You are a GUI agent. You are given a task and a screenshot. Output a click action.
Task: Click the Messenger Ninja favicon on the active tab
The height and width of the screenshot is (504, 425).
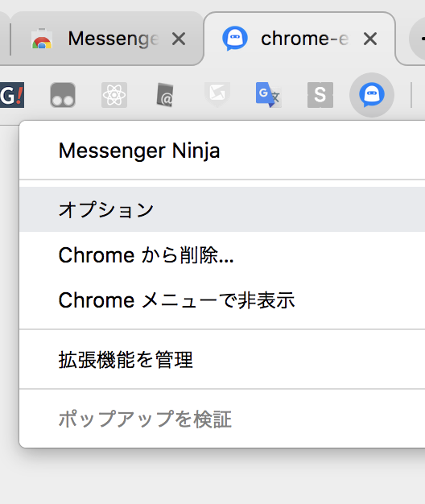click(x=235, y=39)
